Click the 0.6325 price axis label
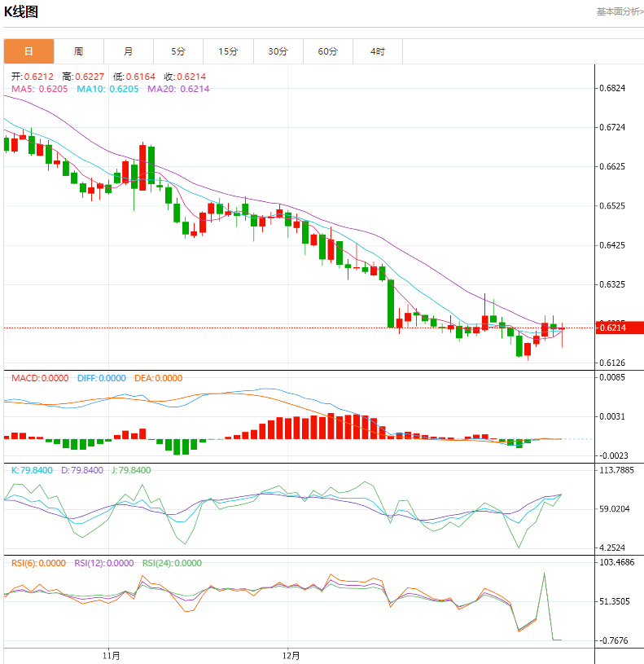 (612, 284)
